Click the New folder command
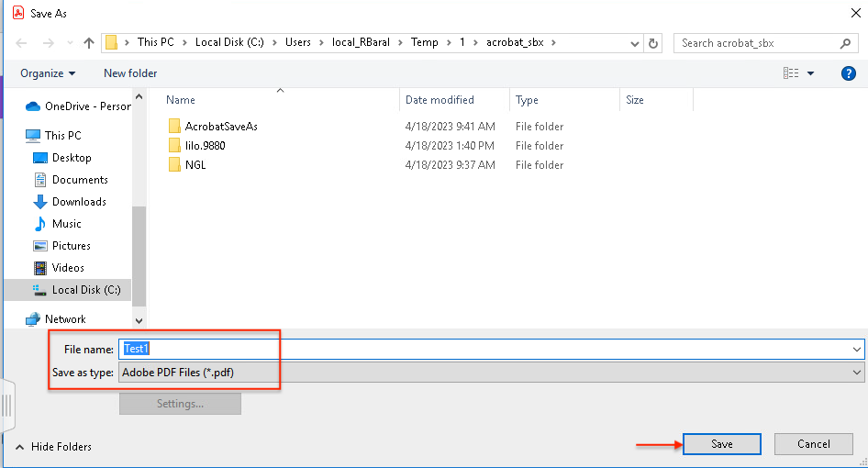 130,73
